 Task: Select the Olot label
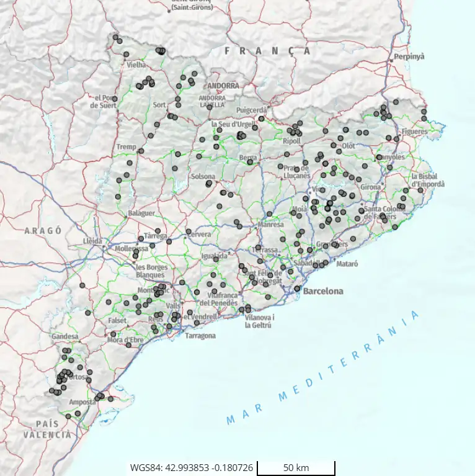coord(348,146)
